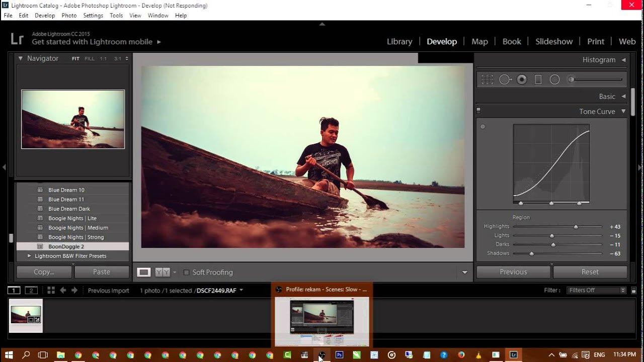Expand Lightroom B&W Filter Presets folder
Screen dimensions: 644x362
point(29,256)
